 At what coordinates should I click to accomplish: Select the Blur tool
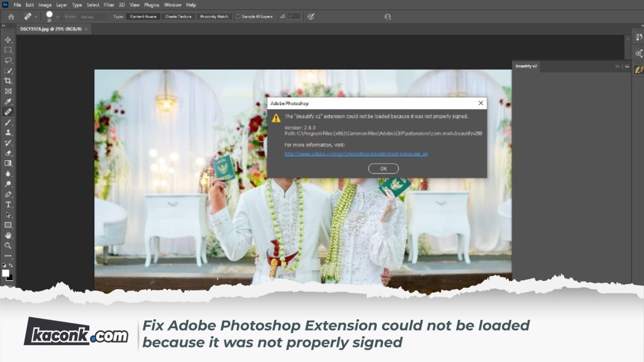coord(8,173)
